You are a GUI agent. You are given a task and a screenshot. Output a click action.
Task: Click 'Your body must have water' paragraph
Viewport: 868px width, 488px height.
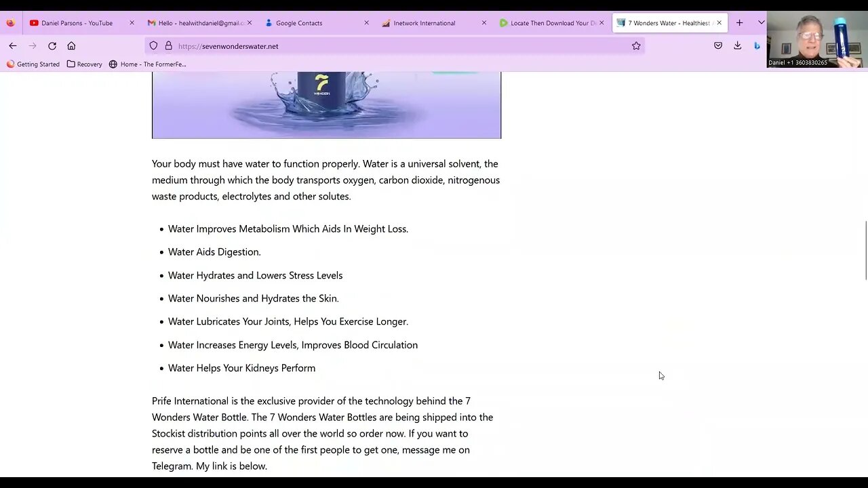(325, 180)
